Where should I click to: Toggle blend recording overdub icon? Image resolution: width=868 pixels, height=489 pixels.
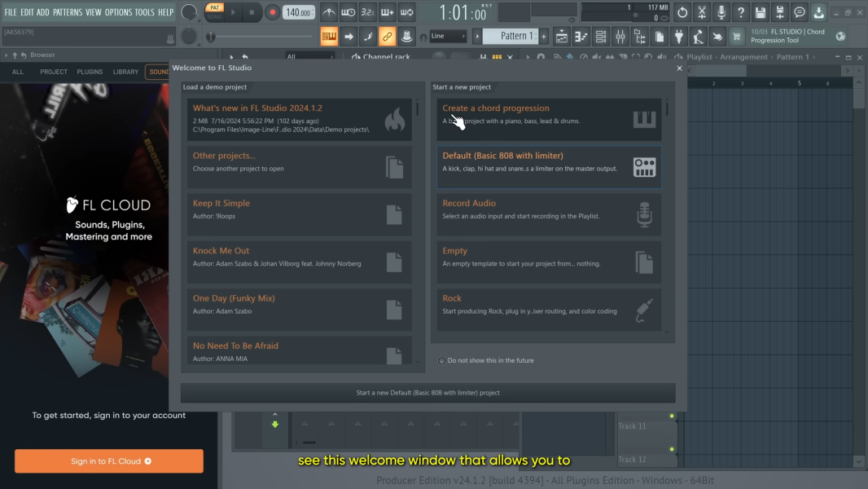pos(387,12)
